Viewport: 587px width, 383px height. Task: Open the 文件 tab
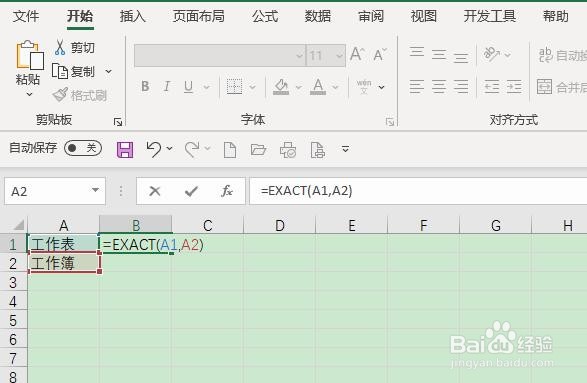pos(26,16)
